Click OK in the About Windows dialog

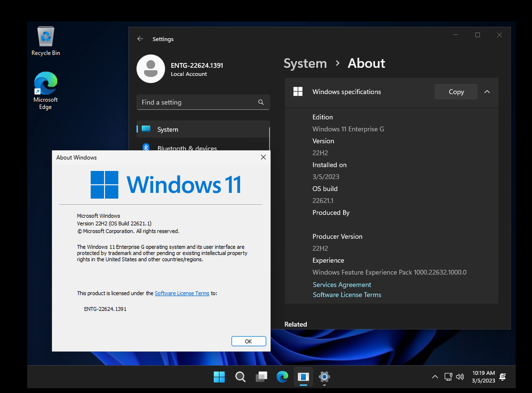[x=248, y=341]
